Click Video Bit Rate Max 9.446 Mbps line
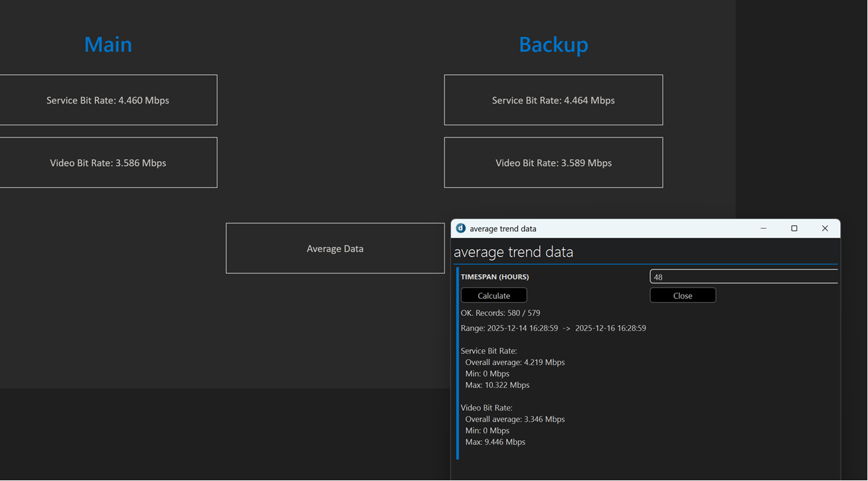Viewport: 868px width, 481px height. tap(495, 443)
